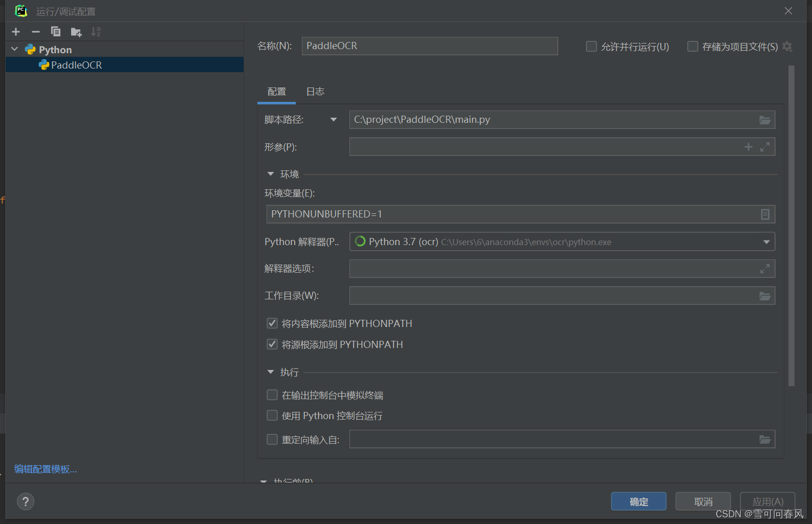Collapse the 环境 section

pyautogui.click(x=271, y=174)
